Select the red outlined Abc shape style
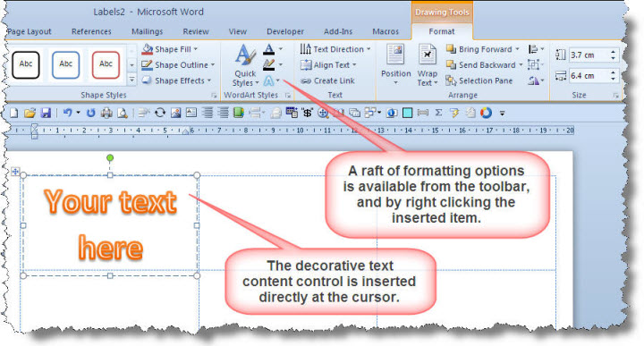644x346 pixels. tap(106, 65)
